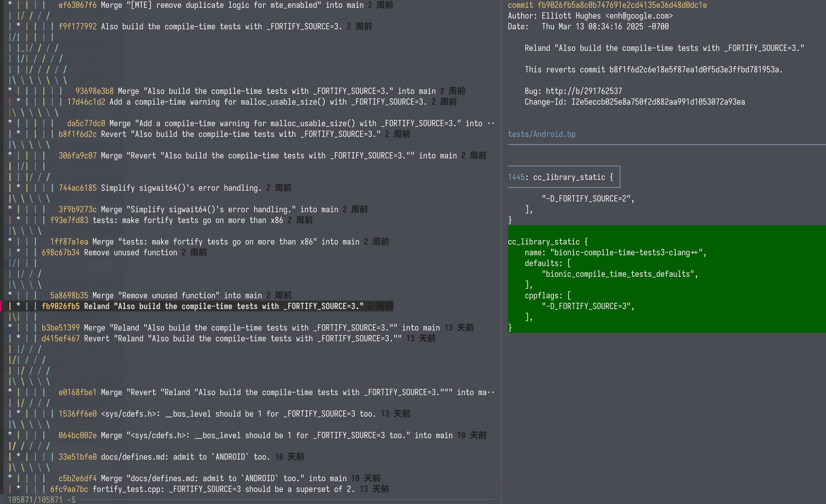The width and height of the screenshot is (826, 504).
Task: Click the full commit hash fb9026fb5a8c0b74...
Action: click(622, 5)
